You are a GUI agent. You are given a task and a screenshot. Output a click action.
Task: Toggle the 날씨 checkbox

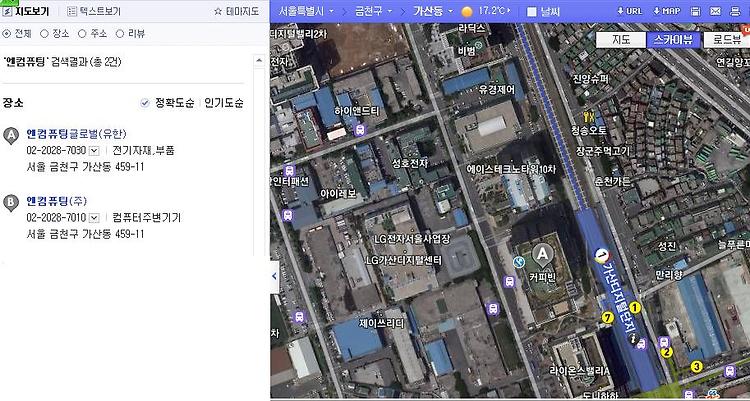pyautogui.click(x=531, y=12)
